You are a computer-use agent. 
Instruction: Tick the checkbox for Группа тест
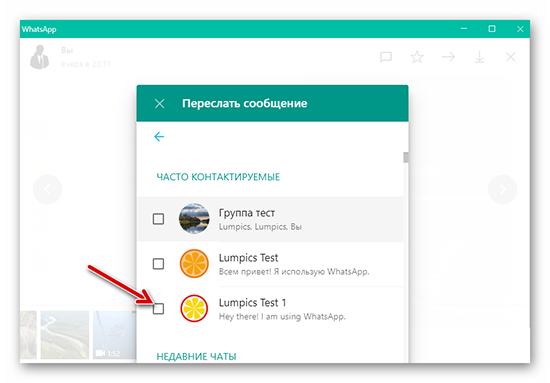pyautogui.click(x=158, y=219)
